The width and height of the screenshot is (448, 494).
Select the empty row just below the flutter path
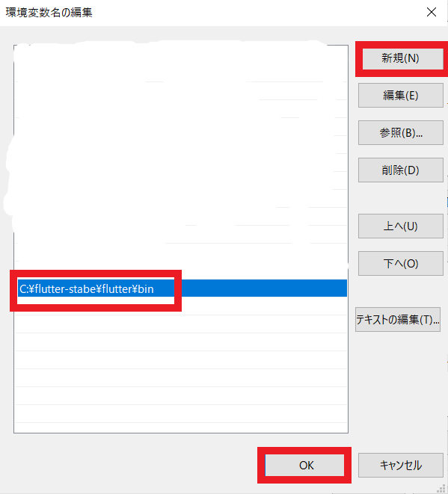[181, 306]
